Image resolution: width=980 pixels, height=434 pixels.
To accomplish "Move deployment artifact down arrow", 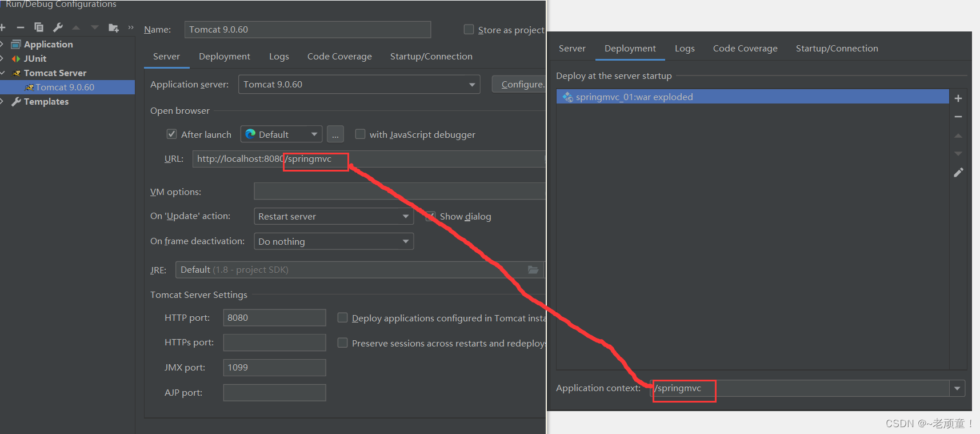I will click(x=958, y=153).
